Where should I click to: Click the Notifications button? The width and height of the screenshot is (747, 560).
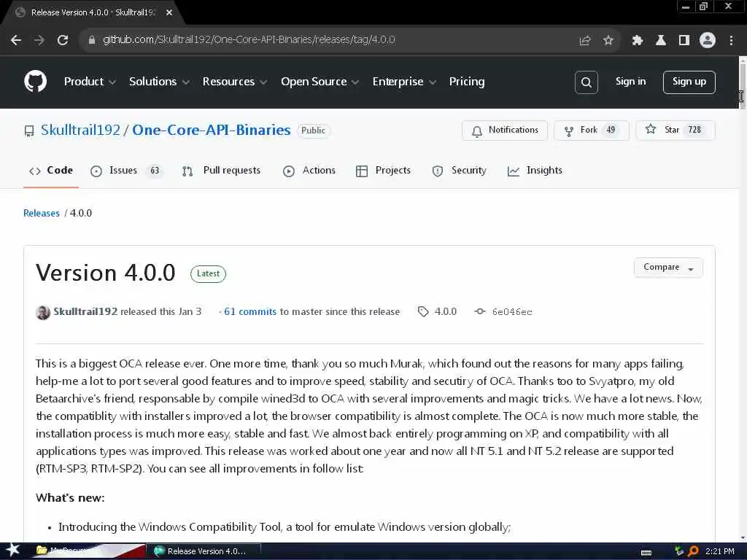point(505,131)
